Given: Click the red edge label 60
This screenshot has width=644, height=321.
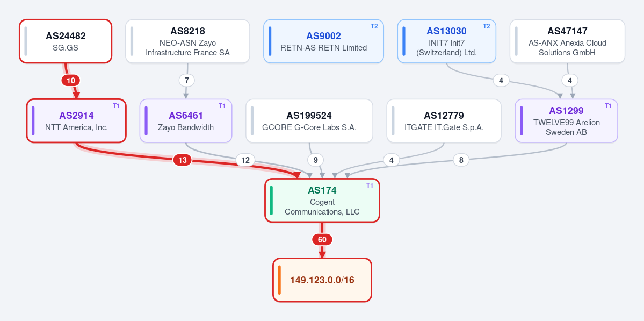Looking at the screenshot, I should click(322, 240).
